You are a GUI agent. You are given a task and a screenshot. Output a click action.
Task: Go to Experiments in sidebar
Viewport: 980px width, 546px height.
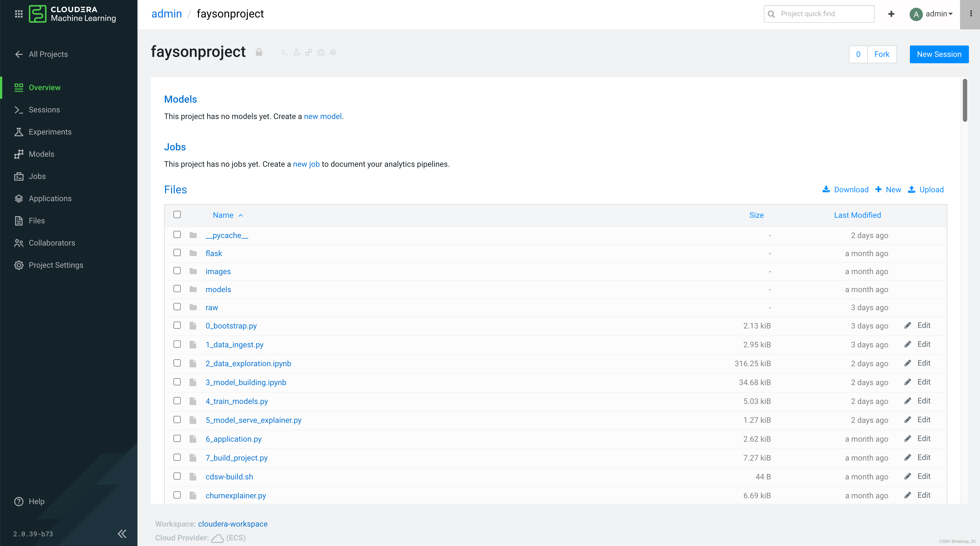[50, 132]
